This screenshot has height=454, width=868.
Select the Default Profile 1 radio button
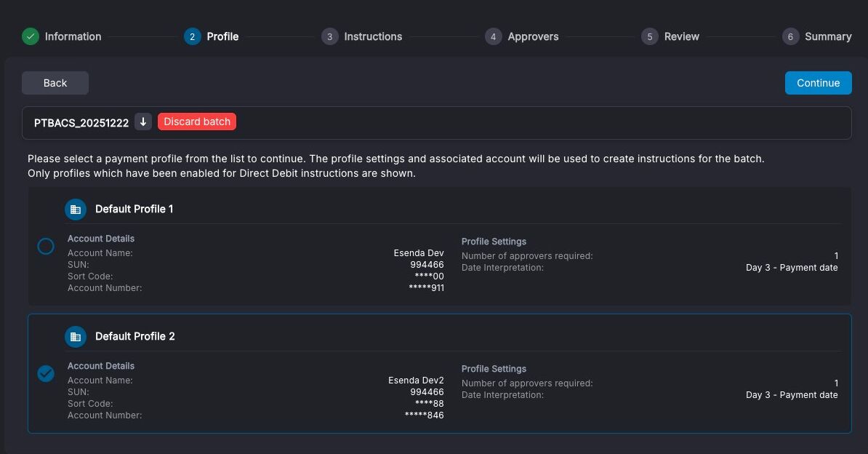tap(46, 246)
